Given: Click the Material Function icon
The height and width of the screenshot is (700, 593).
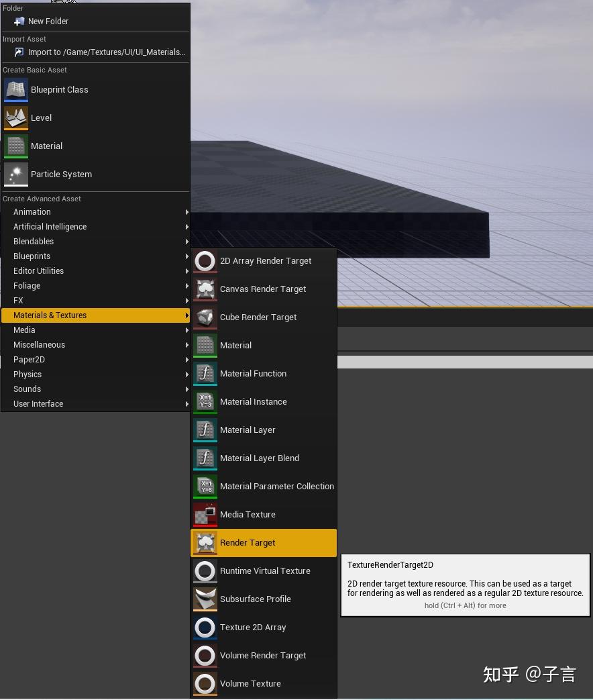Looking at the screenshot, I should click(x=205, y=373).
